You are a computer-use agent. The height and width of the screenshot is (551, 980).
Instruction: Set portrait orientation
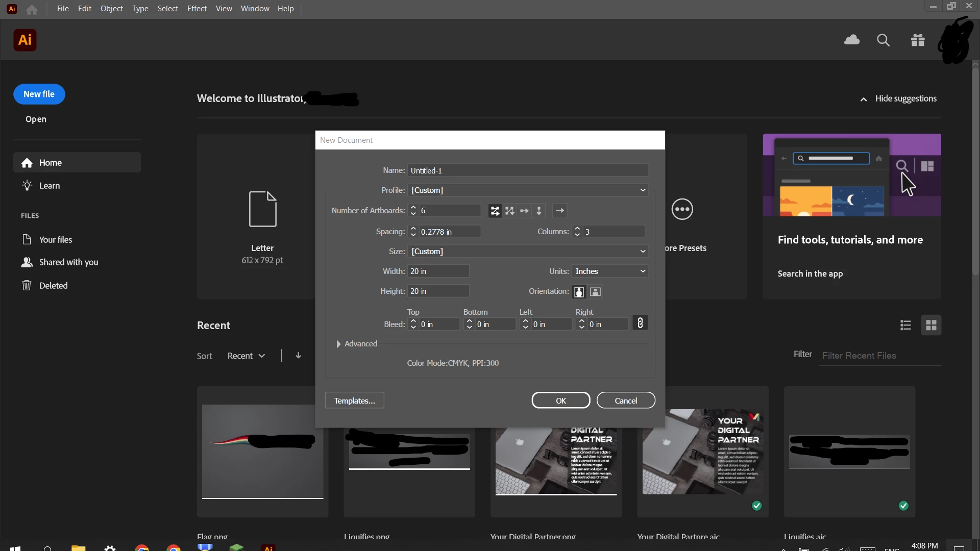coord(579,292)
